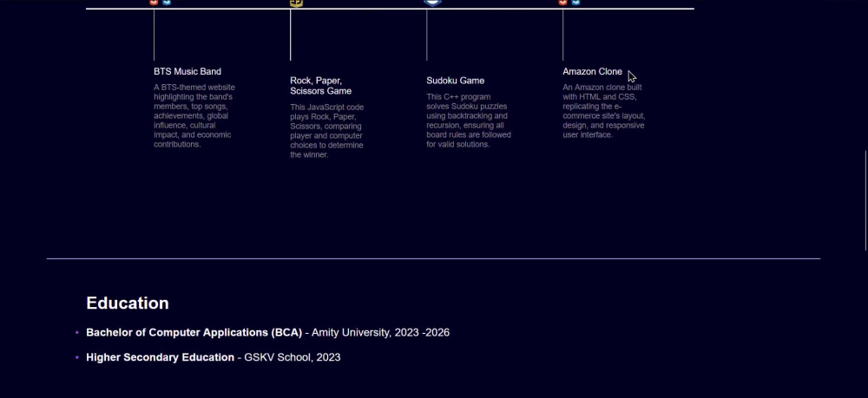Click Amity University, 2023 -2026 text
Screen dimensions: 868x398
(380, 332)
